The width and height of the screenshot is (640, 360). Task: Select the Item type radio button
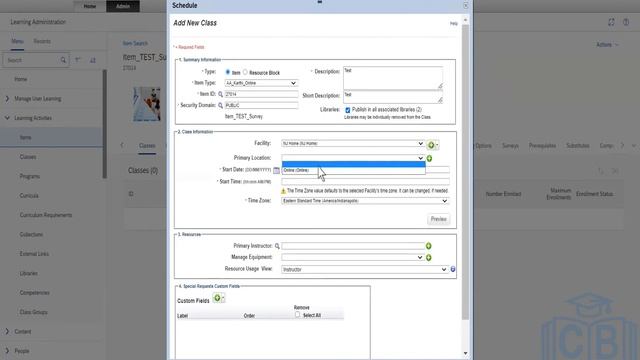228,72
